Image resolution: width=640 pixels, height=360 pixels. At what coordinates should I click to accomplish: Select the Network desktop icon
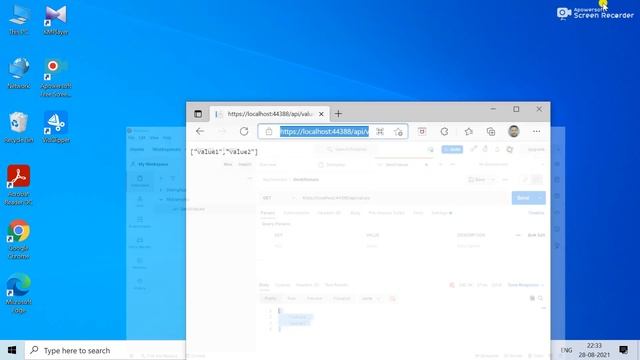click(19, 73)
